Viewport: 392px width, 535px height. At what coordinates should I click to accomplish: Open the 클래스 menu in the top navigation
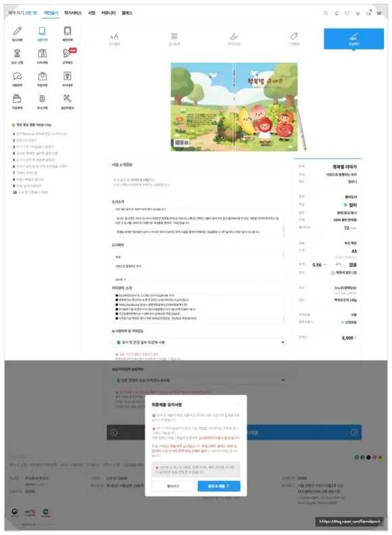[127, 13]
